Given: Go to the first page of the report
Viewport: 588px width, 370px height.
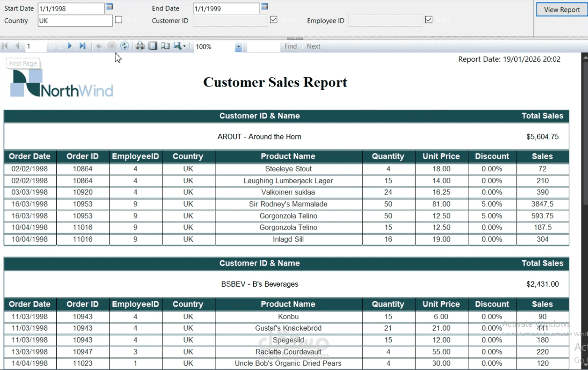Looking at the screenshot, I should tap(5, 46).
